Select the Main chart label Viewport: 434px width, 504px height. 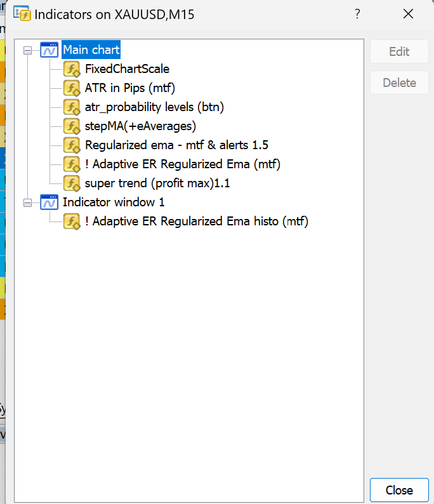(x=91, y=50)
